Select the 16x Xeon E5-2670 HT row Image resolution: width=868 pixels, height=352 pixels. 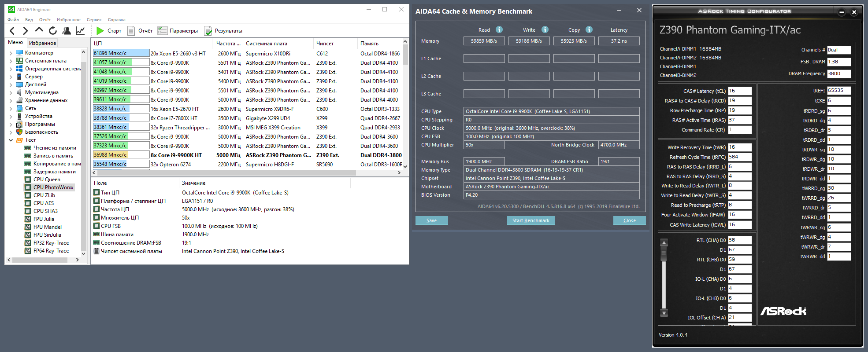[247, 109]
